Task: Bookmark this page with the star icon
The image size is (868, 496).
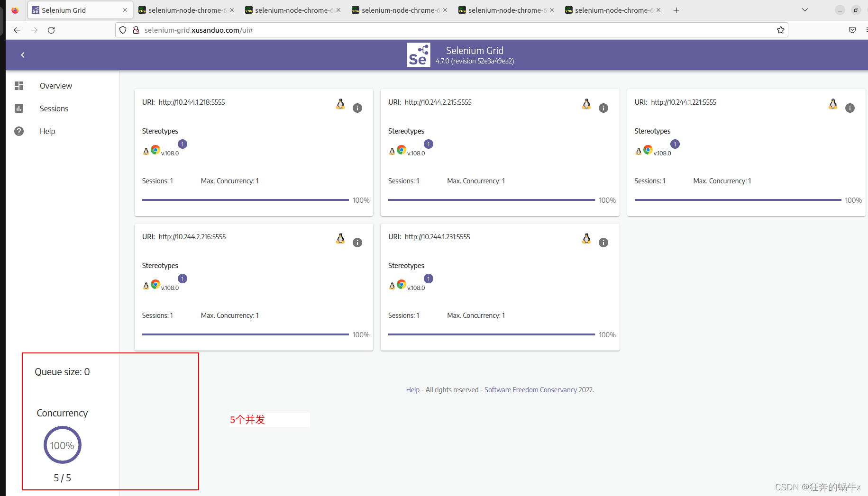Action: [x=780, y=30]
